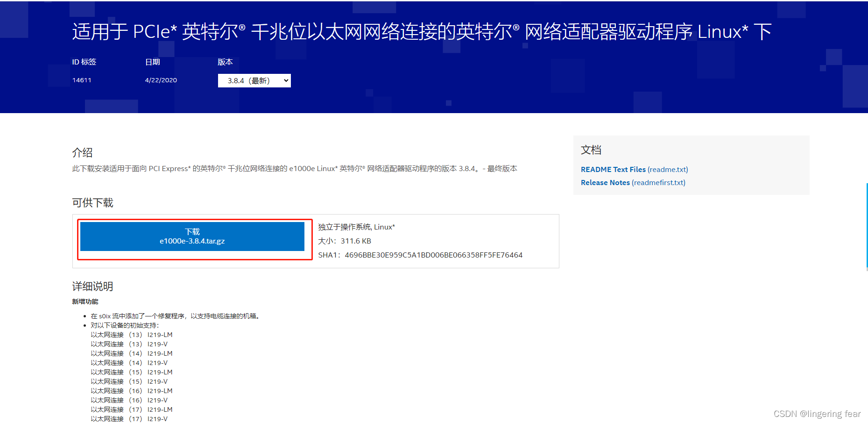Click the 文档 panel heading
This screenshot has width=868, height=423.
tap(591, 150)
